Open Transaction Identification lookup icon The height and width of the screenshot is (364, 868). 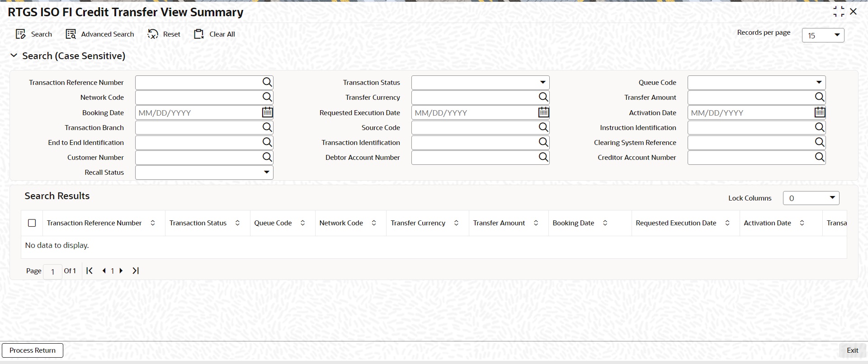point(543,142)
